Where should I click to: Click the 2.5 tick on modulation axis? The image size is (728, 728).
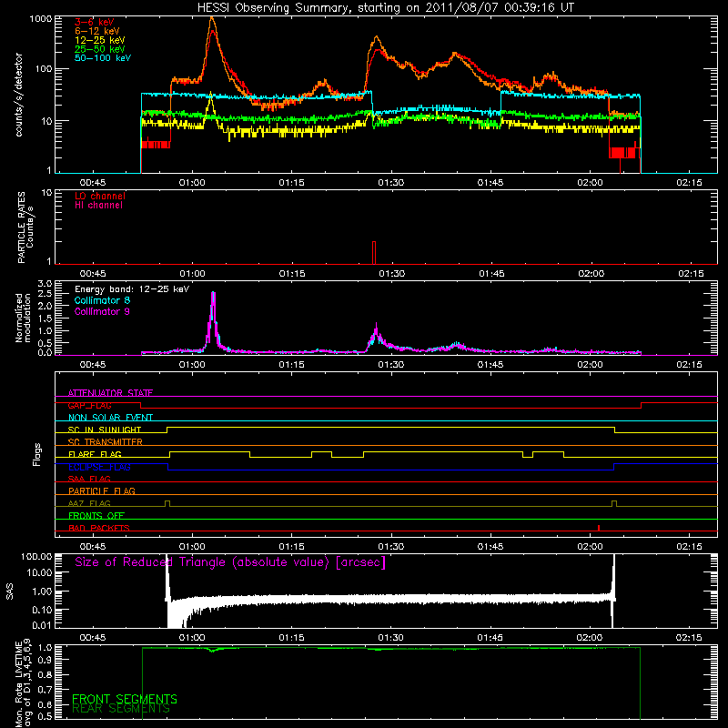45,294
